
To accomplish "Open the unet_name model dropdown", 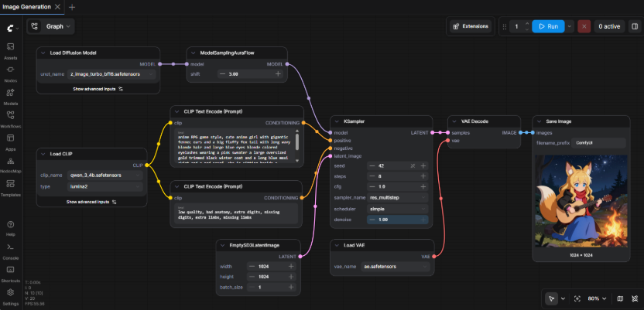I will pos(111,74).
